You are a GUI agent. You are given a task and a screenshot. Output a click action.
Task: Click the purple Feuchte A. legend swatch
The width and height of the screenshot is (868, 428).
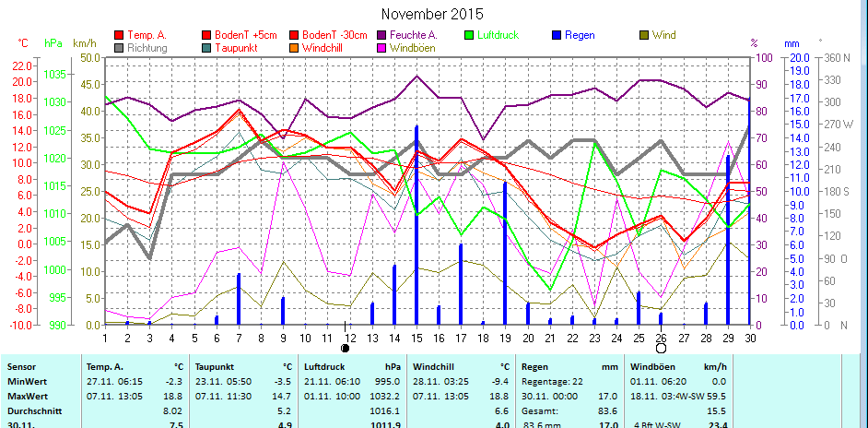pos(381,35)
